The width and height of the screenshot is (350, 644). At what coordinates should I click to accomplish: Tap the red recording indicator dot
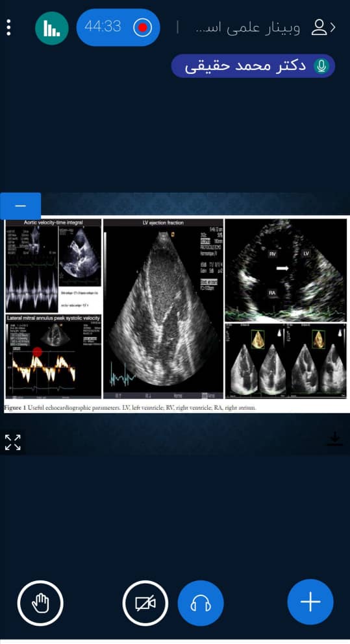[x=143, y=27]
